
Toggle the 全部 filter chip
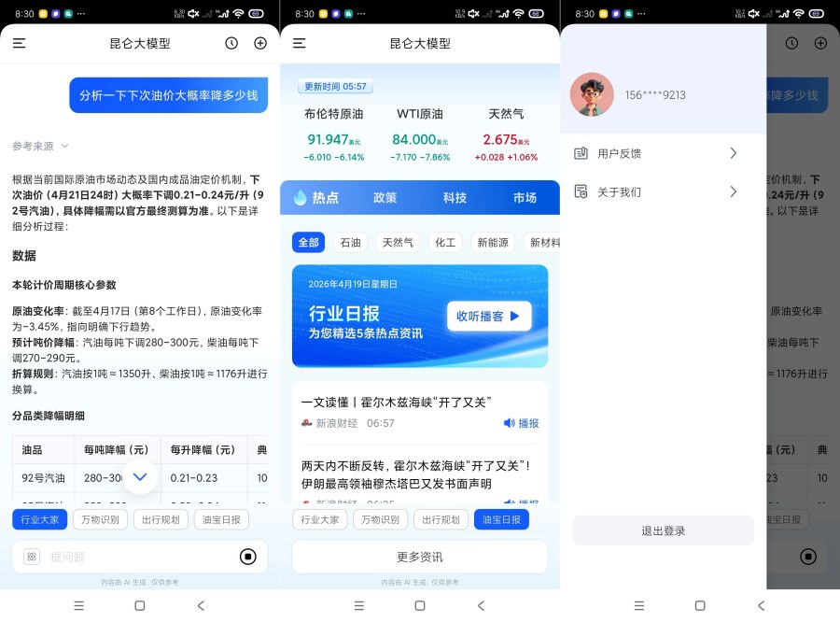tap(308, 242)
